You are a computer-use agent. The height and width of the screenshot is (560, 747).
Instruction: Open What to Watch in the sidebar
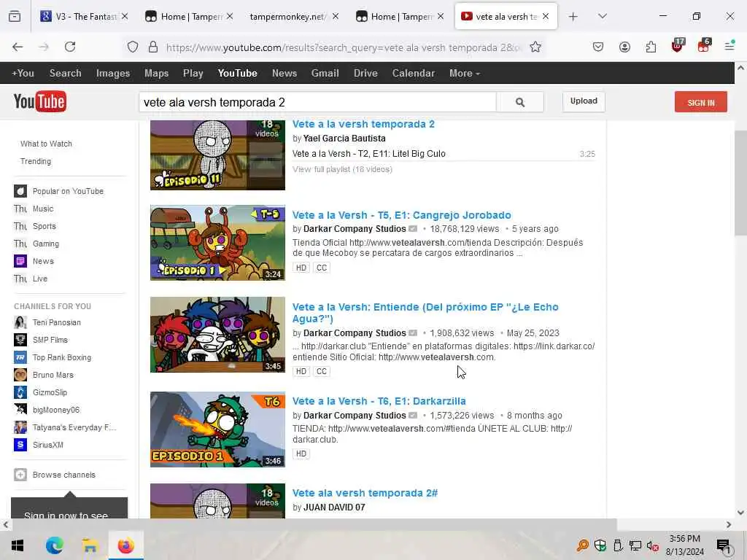point(46,144)
